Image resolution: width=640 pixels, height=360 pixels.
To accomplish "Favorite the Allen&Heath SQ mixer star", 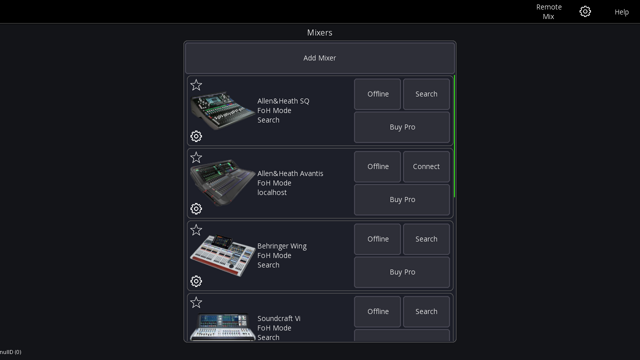I will click(196, 85).
